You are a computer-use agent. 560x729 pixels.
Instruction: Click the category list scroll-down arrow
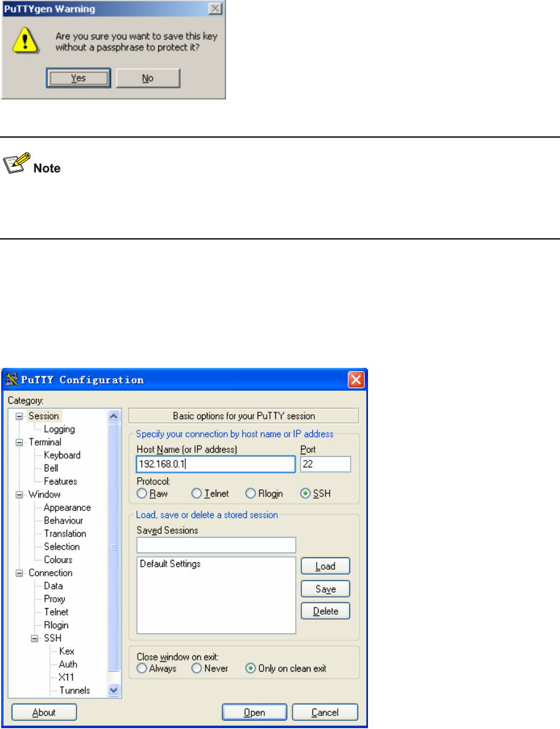(x=114, y=690)
